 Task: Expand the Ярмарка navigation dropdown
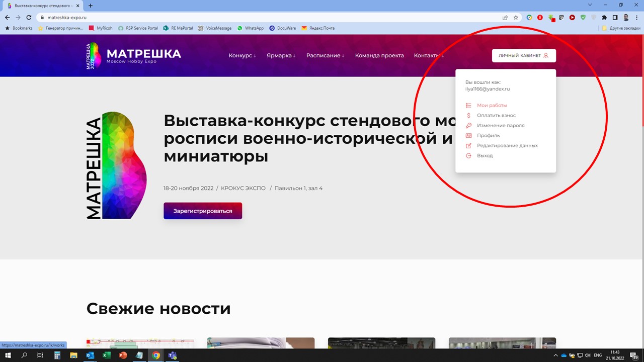click(x=281, y=56)
